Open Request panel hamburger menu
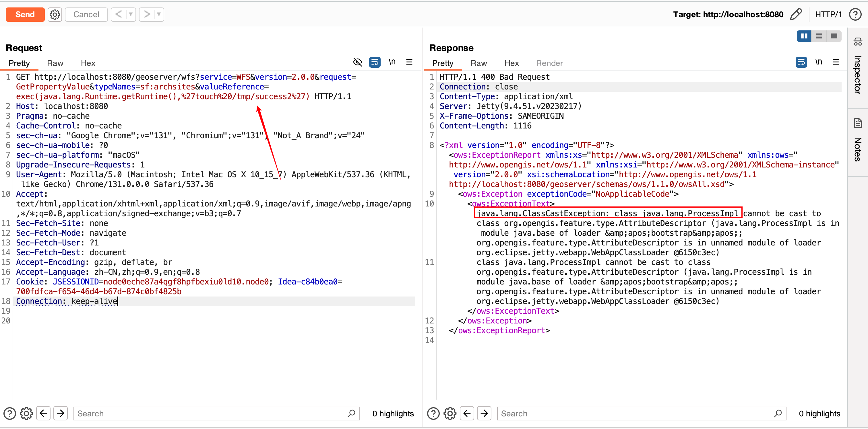This screenshot has width=868, height=429. tap(409, 62)
